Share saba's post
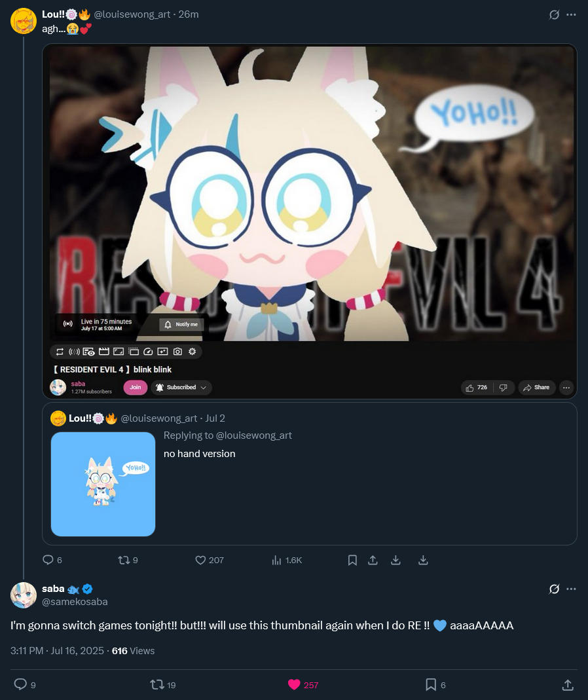 point(568,684)
